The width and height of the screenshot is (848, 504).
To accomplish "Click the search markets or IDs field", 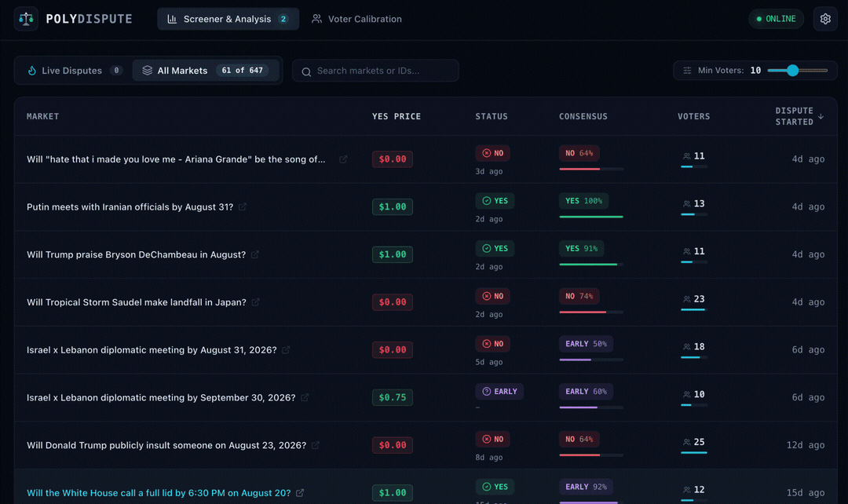I will [x=375, y=71].
